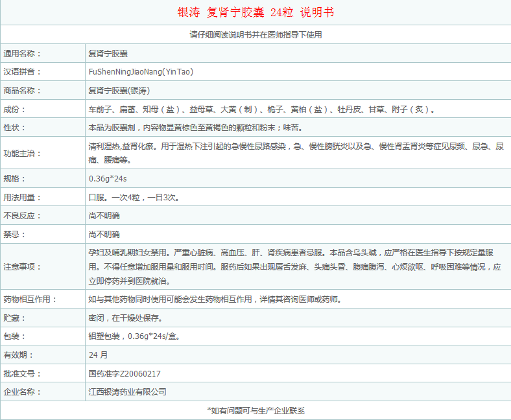The image size is (511, 420).
Task: Select the trade name 复肾宁胶囊(银涛)
Action: tap(119, 90)
